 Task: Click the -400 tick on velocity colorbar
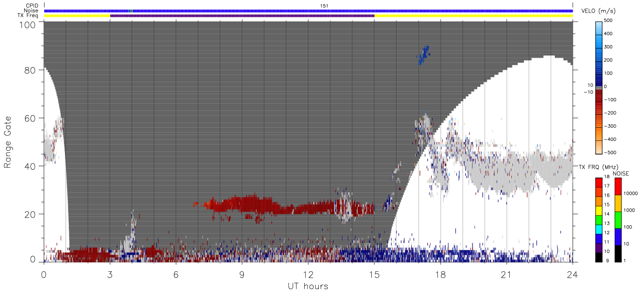(611, 139)
